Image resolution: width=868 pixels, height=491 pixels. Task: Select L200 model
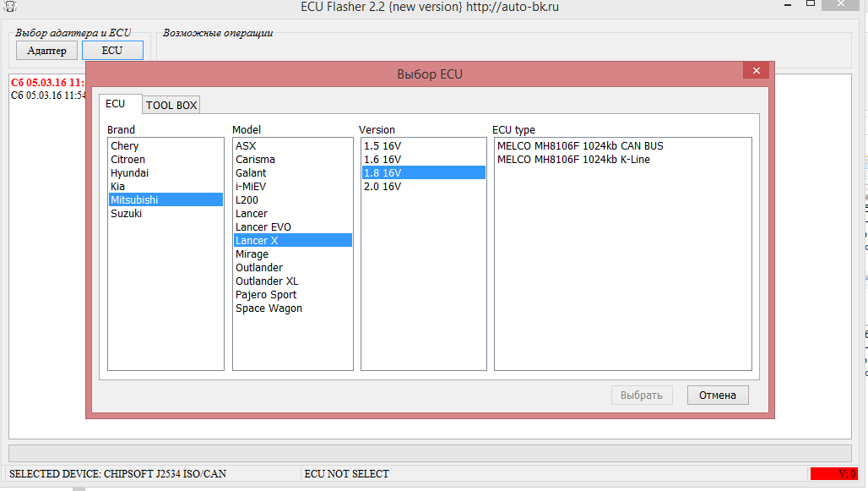click(x=293, y=199)
